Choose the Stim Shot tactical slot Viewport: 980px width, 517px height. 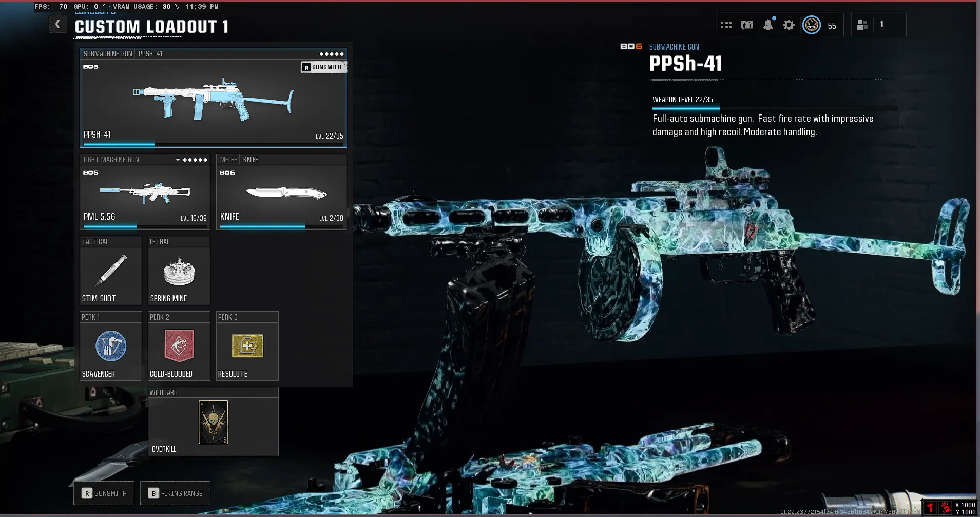[x=111, y=271]
